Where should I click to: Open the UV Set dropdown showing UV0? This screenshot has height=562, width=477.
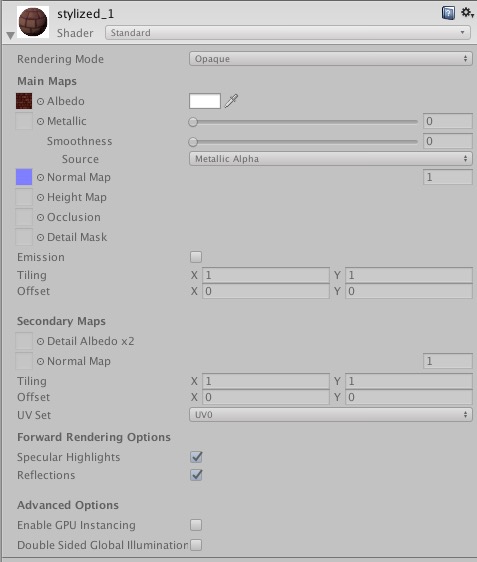pyautogui.click(x=330, y=415)
